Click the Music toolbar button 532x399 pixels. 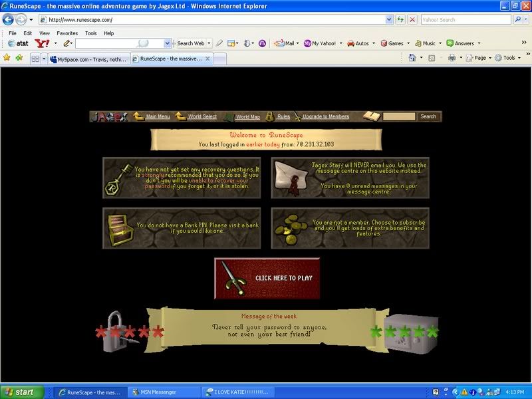(x=425, y=43)
